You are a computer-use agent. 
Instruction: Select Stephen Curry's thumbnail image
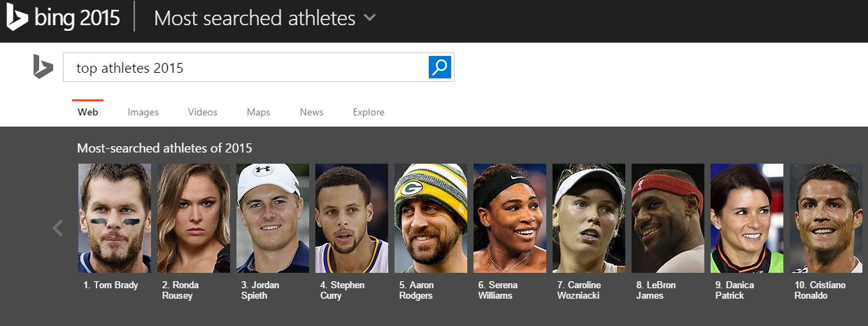click(352, 218)
